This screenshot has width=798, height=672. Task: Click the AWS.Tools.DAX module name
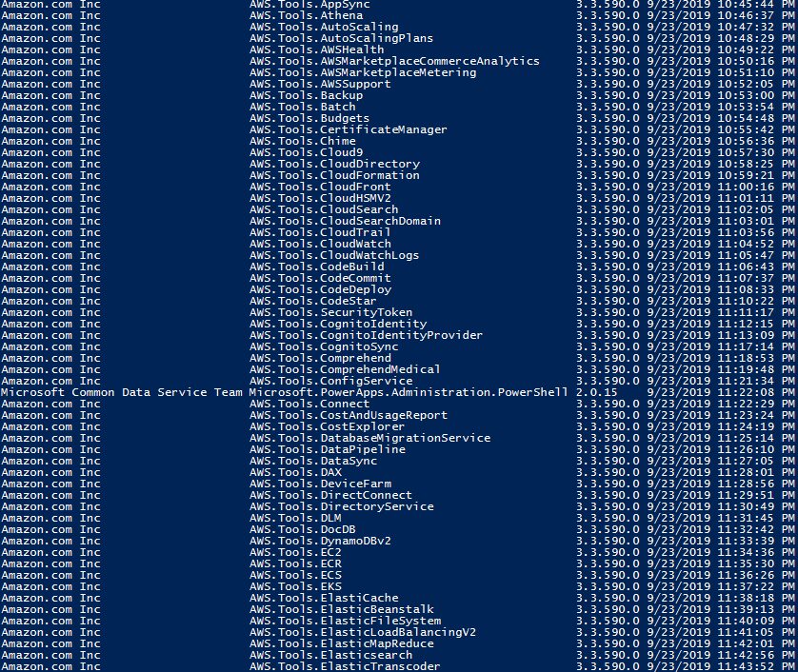[x=295, y=472]
